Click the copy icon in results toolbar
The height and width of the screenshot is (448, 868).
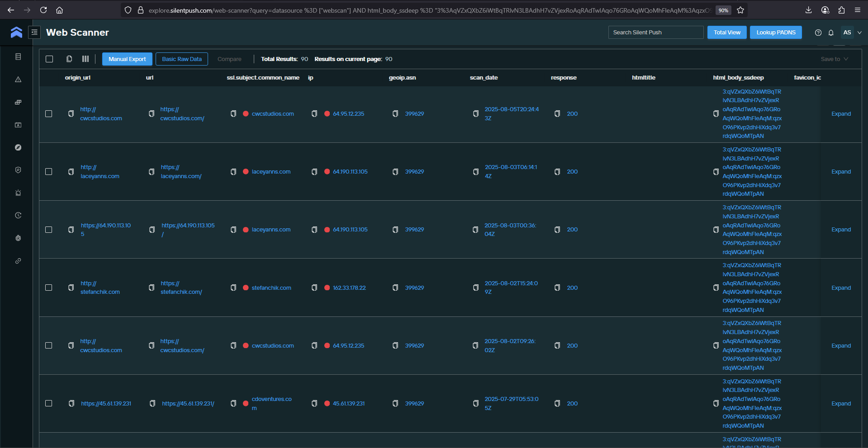[x=69, y=59]
